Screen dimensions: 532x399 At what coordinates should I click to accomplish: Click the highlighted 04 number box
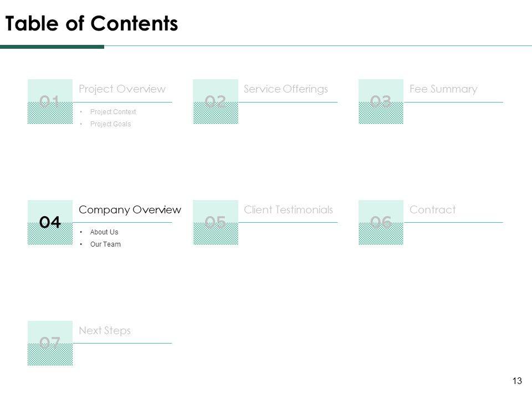(50, 222)
